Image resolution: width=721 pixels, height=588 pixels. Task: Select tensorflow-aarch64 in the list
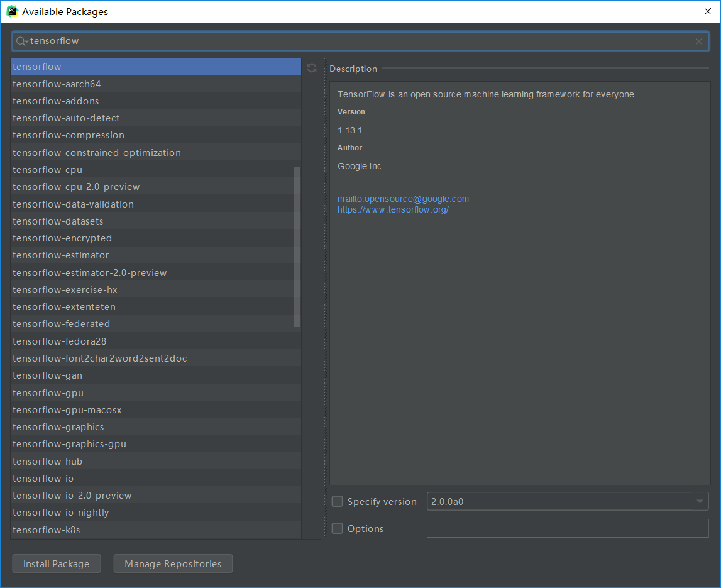coord(156,84)
